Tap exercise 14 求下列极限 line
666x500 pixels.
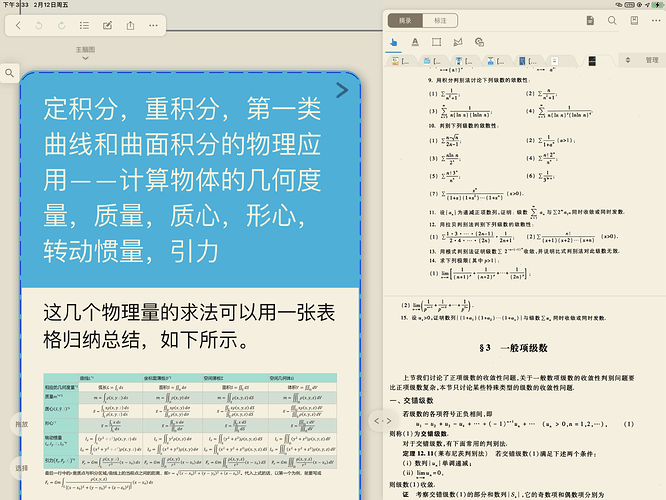(464, 260)
